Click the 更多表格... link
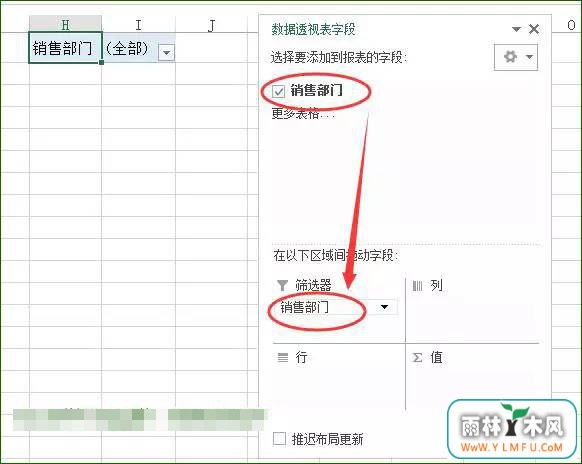Image resolution: width=582 pixels, height=464 pixels. click(x=303, y=113)
